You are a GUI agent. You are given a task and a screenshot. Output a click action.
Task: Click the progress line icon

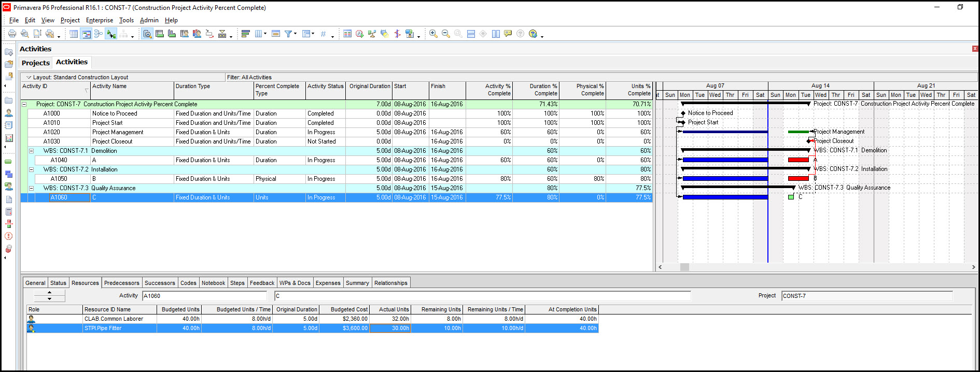pyautogui.click(x=397, y=34)
